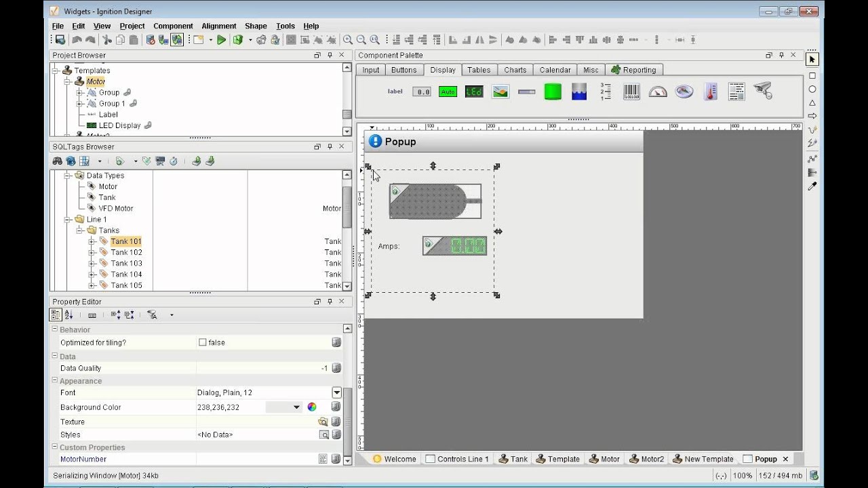Collapse the Line 1 folder
This screenshot has height=488, width=868.
pos(67,220)
